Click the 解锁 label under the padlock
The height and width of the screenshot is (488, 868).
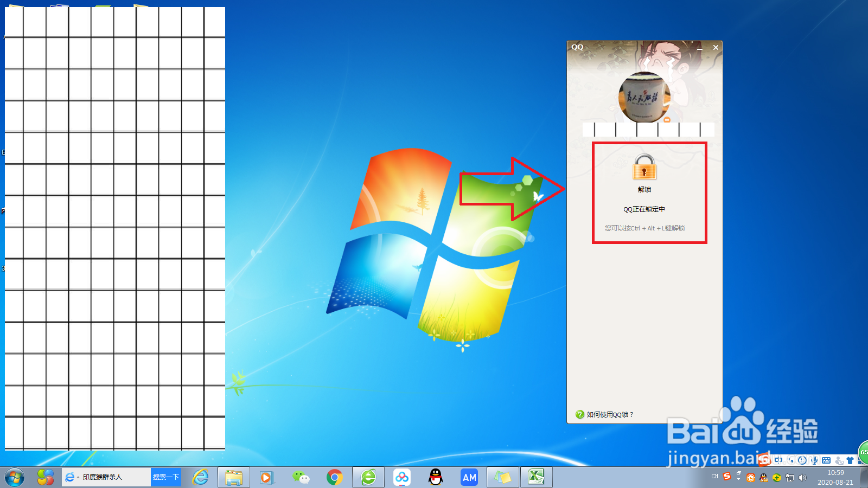644,189
